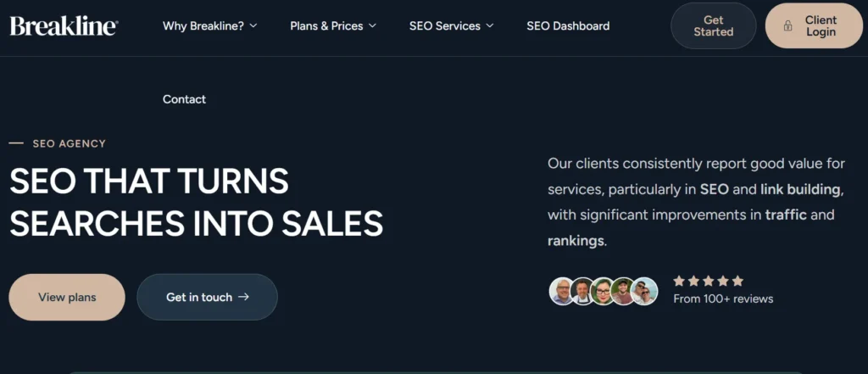Expand the Why Breakline? chevron
Viewport: 868px width, 374px height.
[253, 26]
